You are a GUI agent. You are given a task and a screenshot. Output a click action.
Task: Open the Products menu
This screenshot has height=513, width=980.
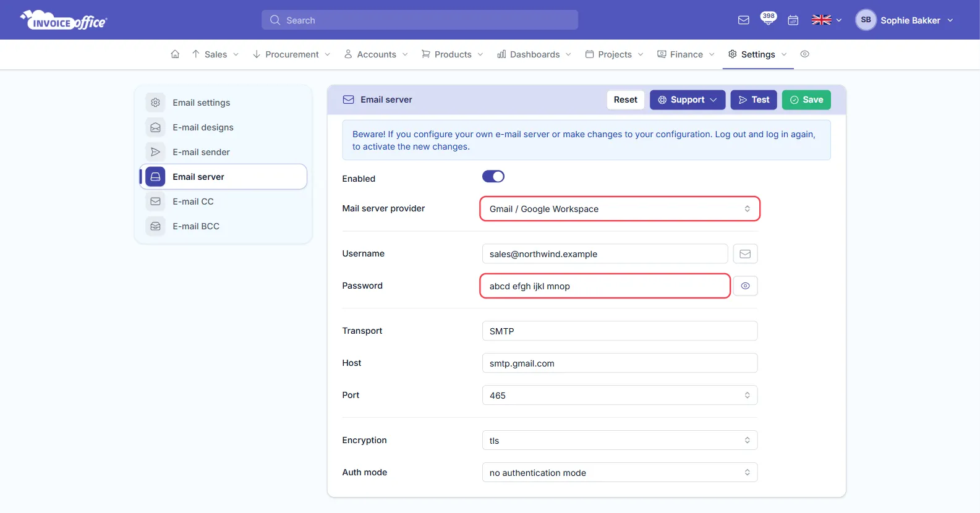[453, 54]
